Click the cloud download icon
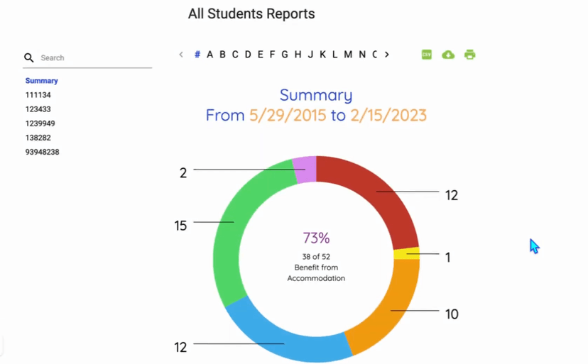 [x=448, y=55]
